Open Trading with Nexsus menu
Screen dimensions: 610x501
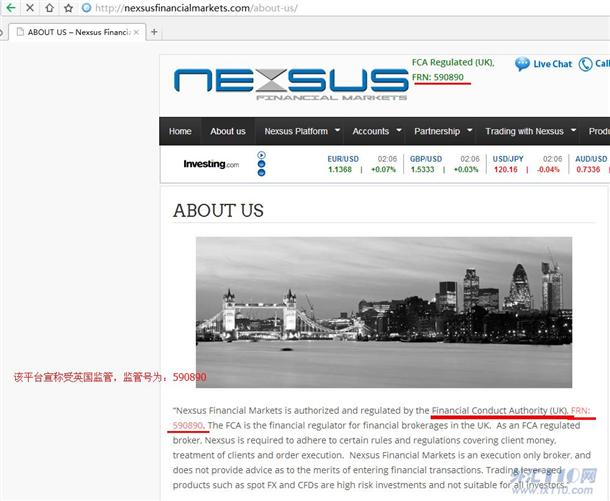(524, 131)
